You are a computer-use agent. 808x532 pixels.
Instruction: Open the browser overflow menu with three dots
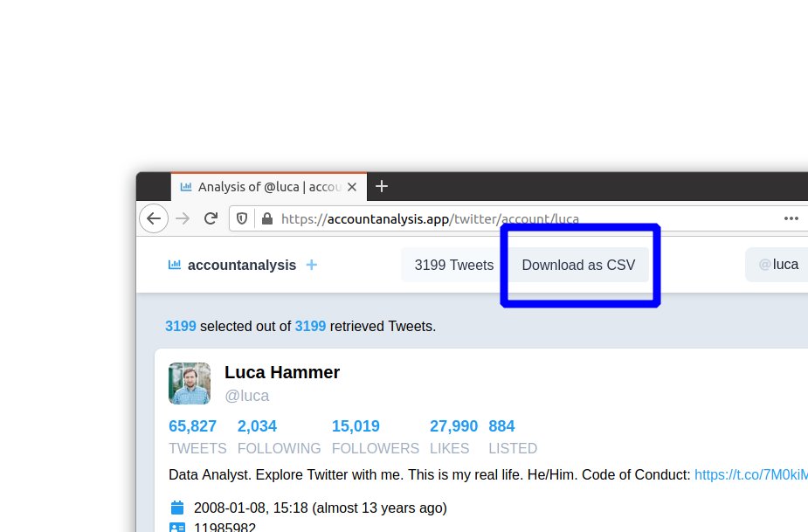click(791, 218)
